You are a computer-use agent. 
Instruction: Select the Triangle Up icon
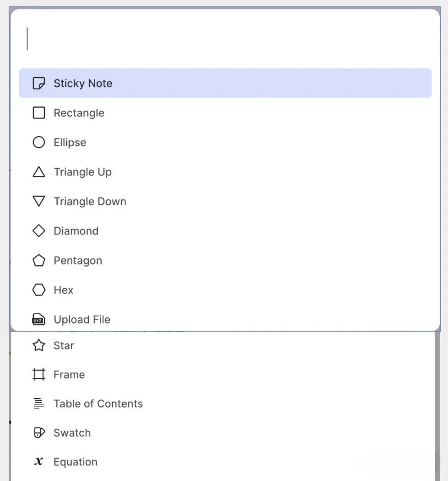tap(39, 172)
